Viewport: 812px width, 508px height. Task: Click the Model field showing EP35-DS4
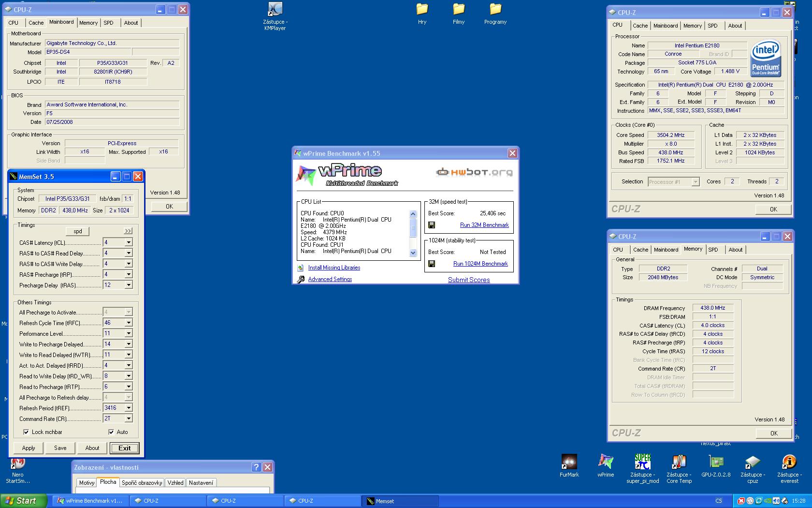pos(87,52)
